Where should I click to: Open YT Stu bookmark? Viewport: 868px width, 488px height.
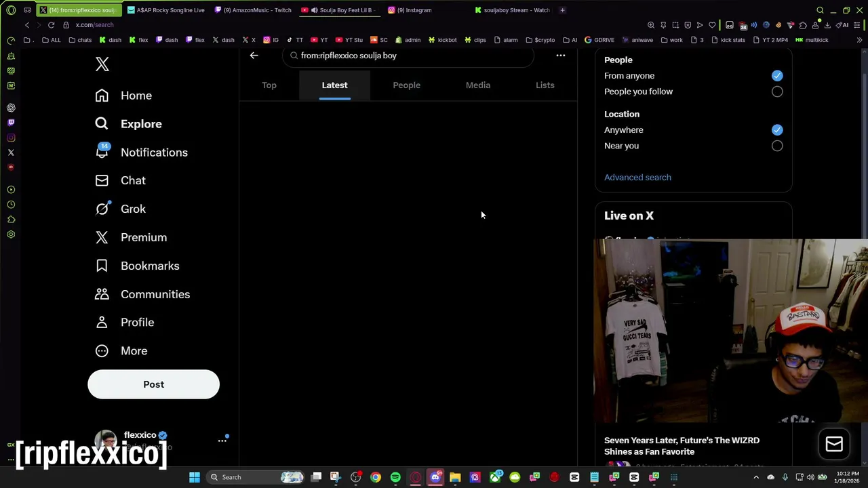[349, 40]
